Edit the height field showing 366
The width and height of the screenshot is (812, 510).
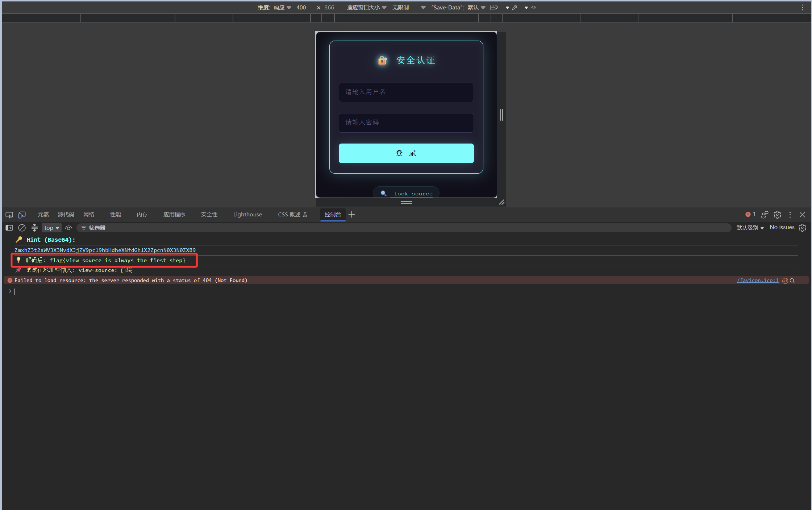329,8
